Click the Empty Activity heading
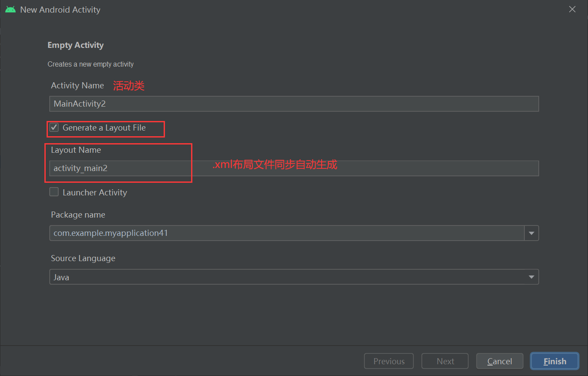The height and width of the screenshot is (376, 588). point(75,45)
